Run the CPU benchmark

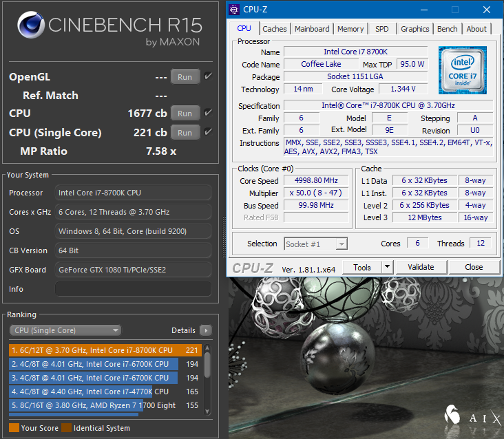(x=185, y=114)
